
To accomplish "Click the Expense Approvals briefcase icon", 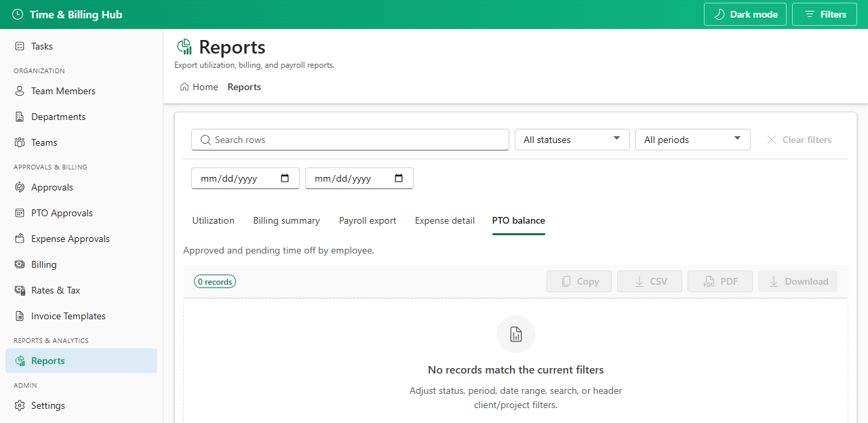I will (20, 239).
